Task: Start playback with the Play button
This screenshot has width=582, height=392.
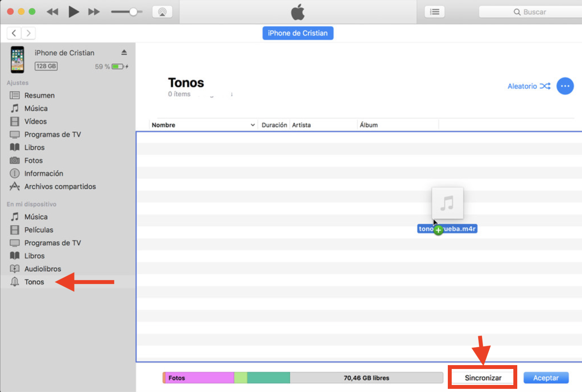Action: pyautogui.click(x=73, y=12)
